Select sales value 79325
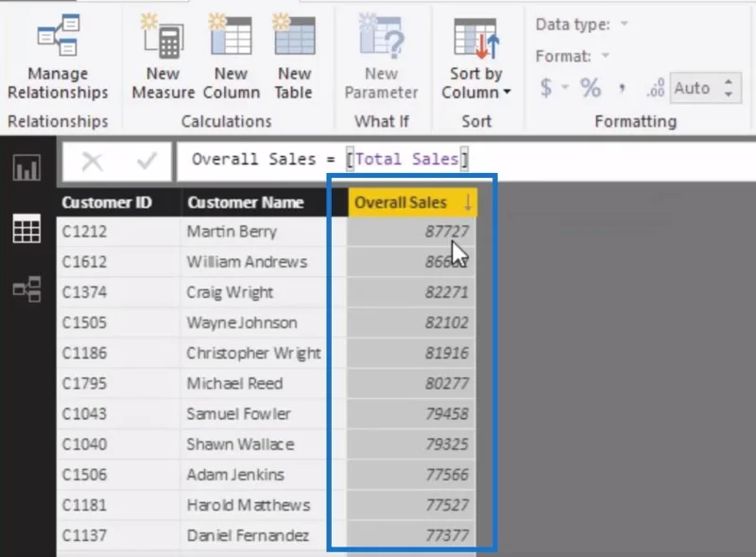This screenshot has height=557, width=756. tap(412, 444)
